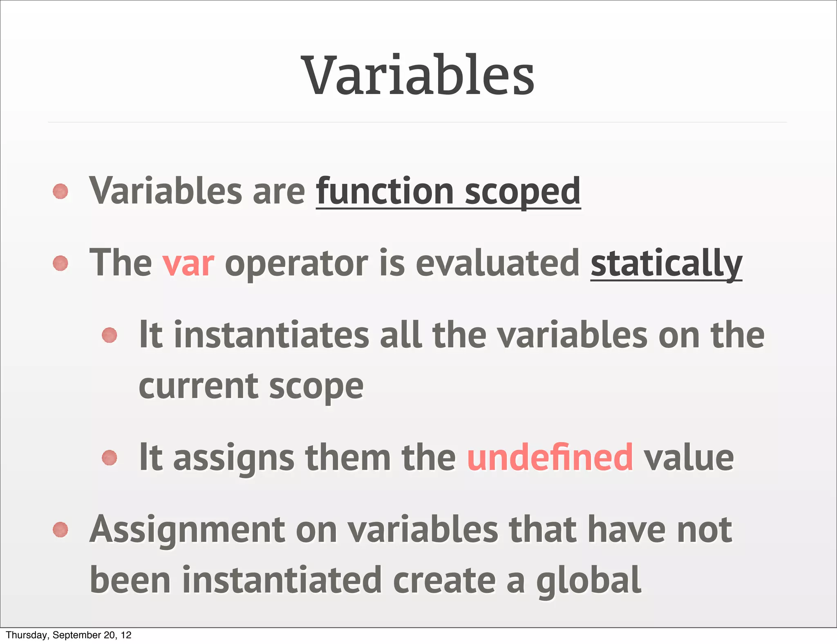Click the red word 'undefined'
This screenshot has height=644, width=837.
tap(550, 457)
